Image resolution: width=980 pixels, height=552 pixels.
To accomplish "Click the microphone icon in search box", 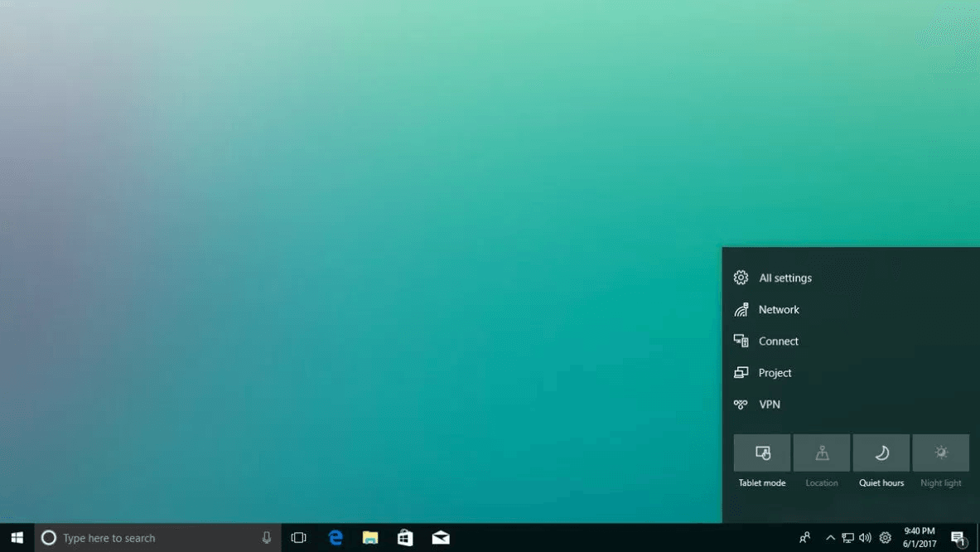I will click(x=266, y=538).
